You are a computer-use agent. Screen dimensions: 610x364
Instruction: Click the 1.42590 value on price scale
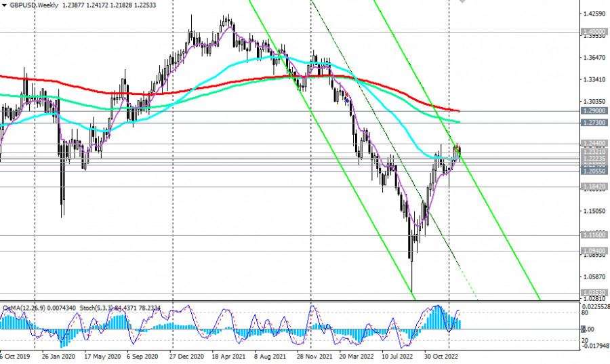coord(594,14)
